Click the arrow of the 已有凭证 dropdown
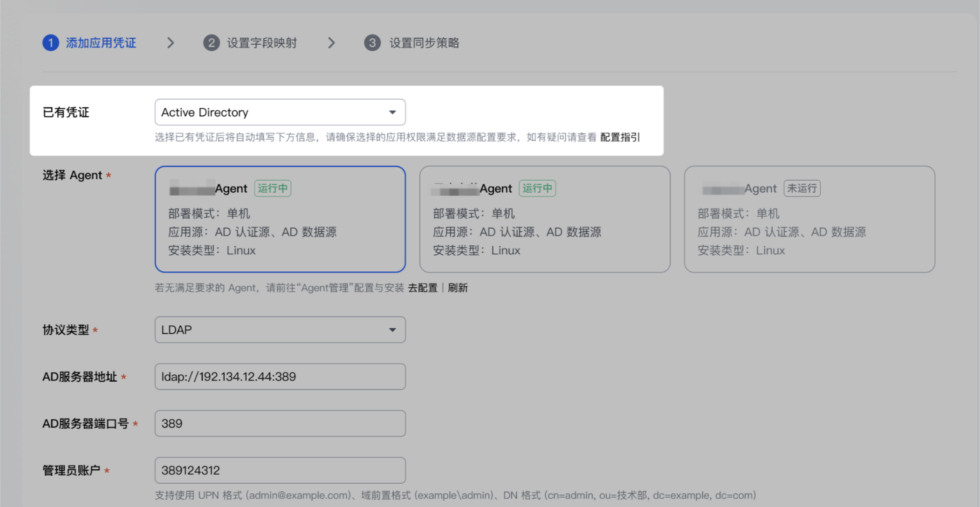Viewport: 980px width, 507px height. [392, 112]
